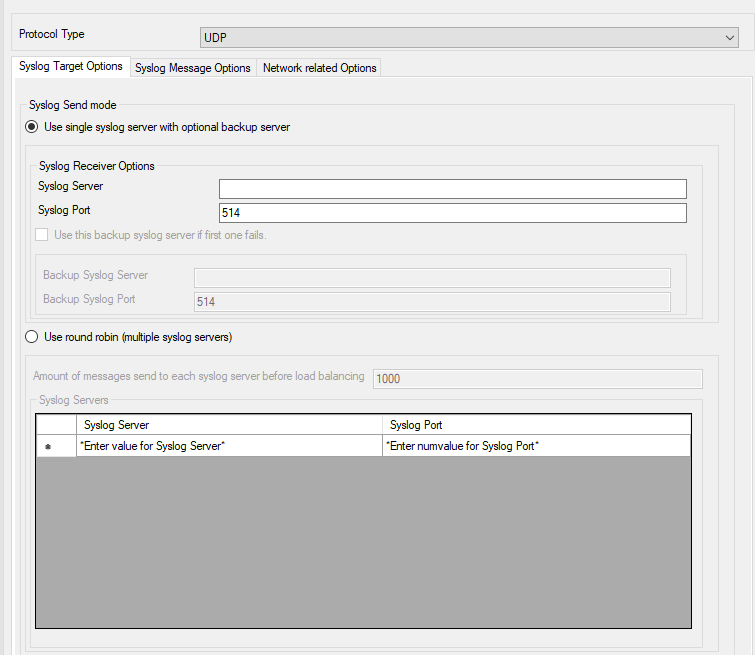Click the Syslog Port column header in grid
This screenshot has width=755, height=655.
coord(536,425)
